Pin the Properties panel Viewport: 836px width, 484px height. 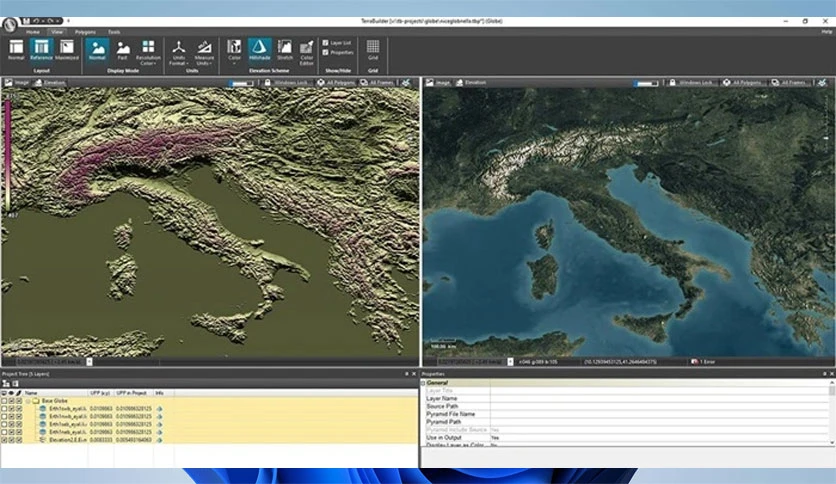(x=824, y=374)
